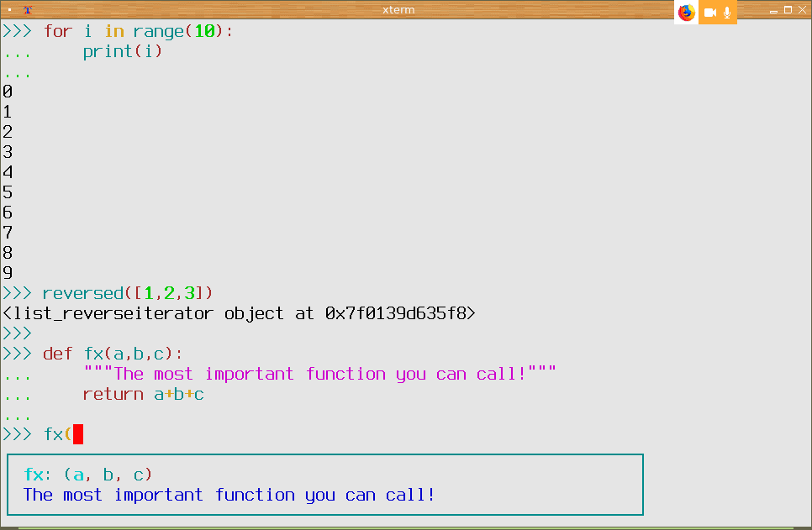Click the 'for i in range(10):' line
This screenshot has height=530, width=812.
tap(138, 31)
